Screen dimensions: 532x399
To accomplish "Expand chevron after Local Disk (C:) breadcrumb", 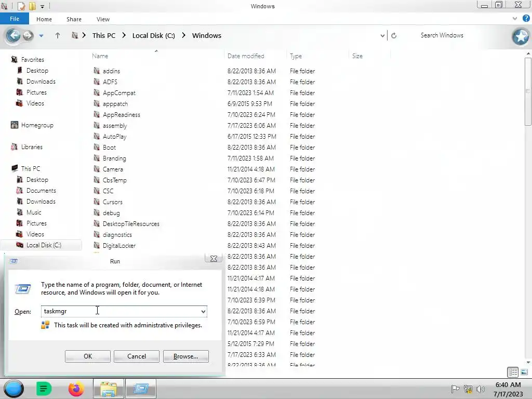I will (183, 35).
